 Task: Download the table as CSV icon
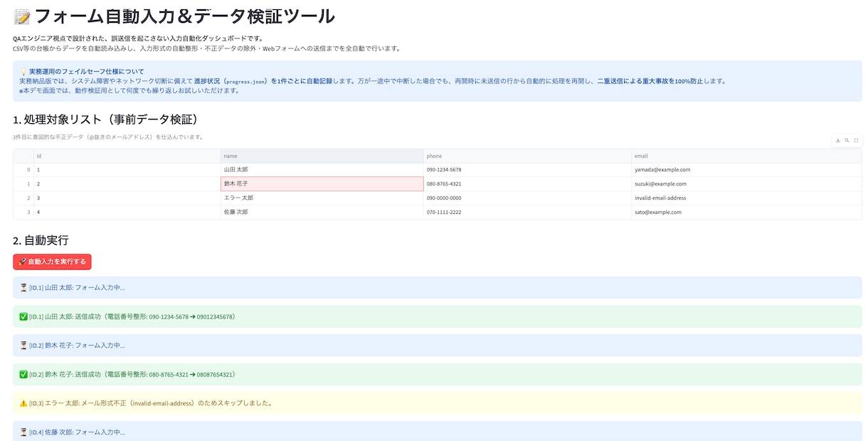click(x=837, y=140)
